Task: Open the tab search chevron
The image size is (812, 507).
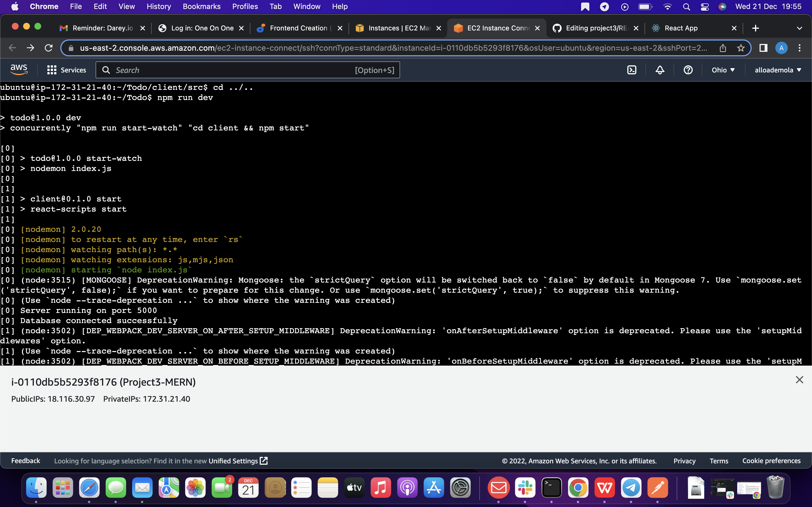Action: click(x=800, y=28)
